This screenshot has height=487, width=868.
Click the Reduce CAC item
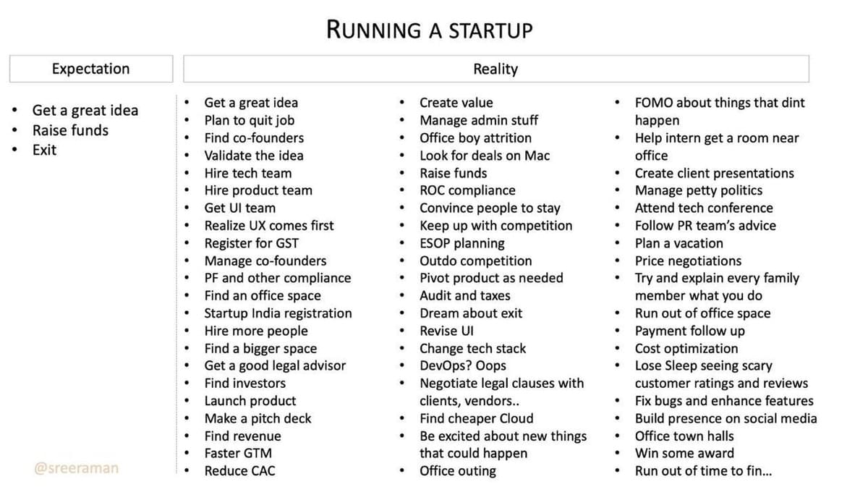point(239,471)
